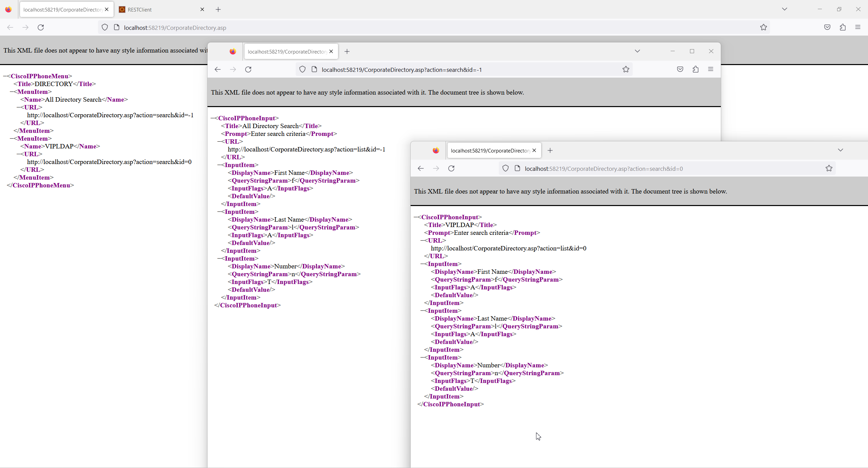Collapse the URL node in VIPLDAP window

coord(422,241)
